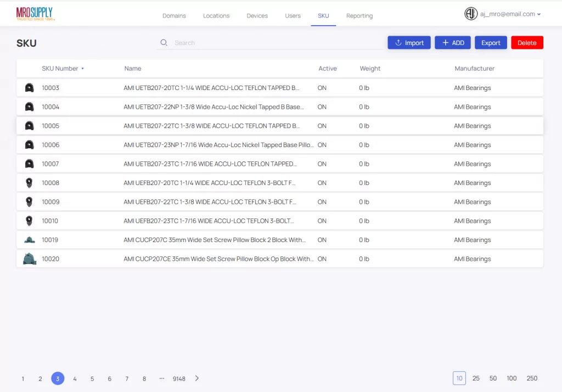Screen dimensions: 562x392
Task: Click the Active column header
Action: [x=328, y=69]
